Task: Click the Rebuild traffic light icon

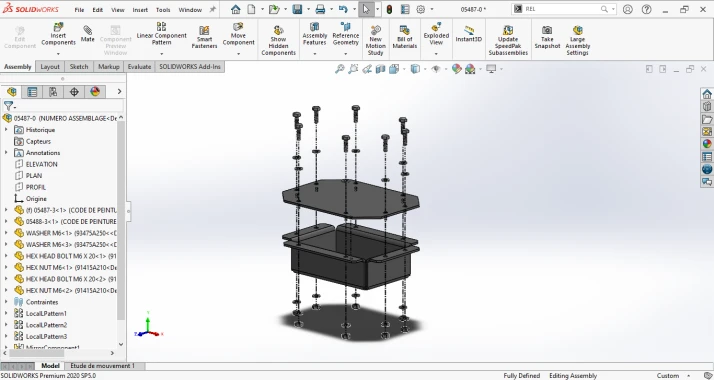Action: (389, 9)
